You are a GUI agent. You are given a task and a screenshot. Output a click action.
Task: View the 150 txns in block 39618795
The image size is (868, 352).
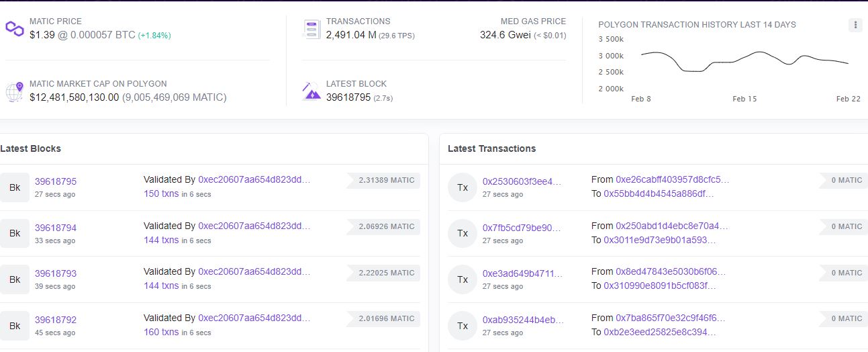pyautogui.click(x=161, y=193)
